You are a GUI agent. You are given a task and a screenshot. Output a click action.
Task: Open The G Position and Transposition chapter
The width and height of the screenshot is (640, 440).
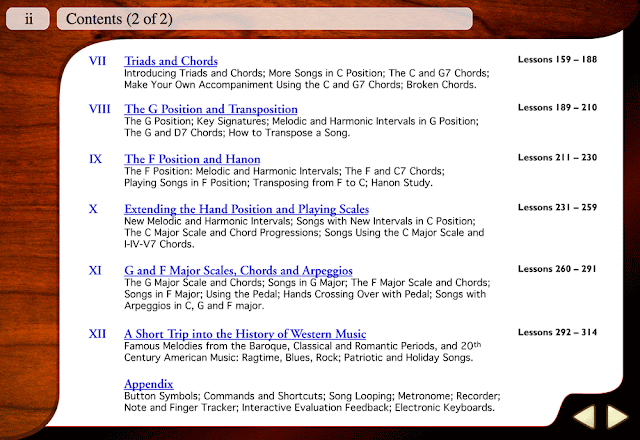[211, 109]
